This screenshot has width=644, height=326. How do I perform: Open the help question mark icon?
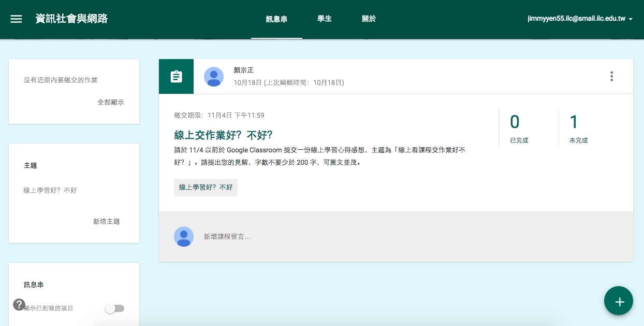tap(19, 304)
